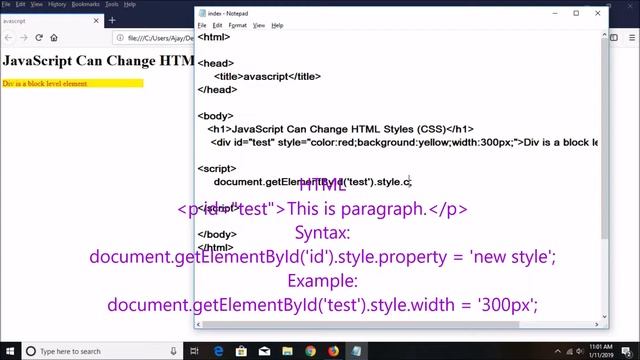Click the <title>avascript</title> line in Notepad
Screen dimensions: 640x360
click(x=267, y=76)
